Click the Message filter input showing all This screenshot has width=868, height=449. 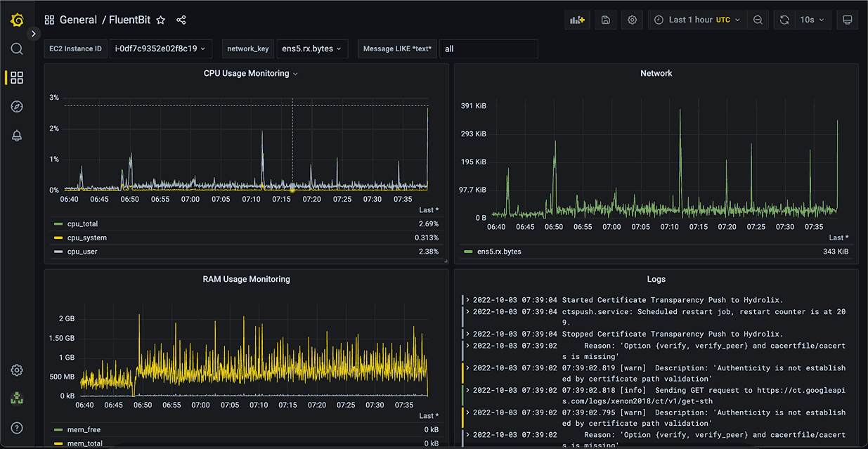pos(488,48)
